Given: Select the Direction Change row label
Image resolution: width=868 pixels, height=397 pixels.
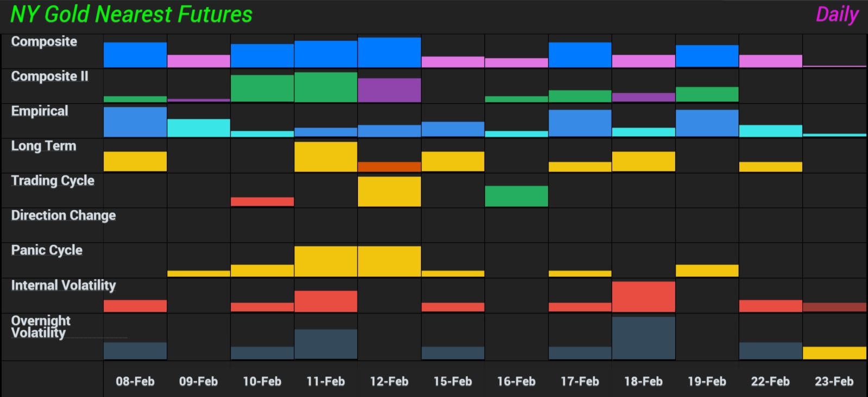Looking at the screenshot, I should pos(64,216).
